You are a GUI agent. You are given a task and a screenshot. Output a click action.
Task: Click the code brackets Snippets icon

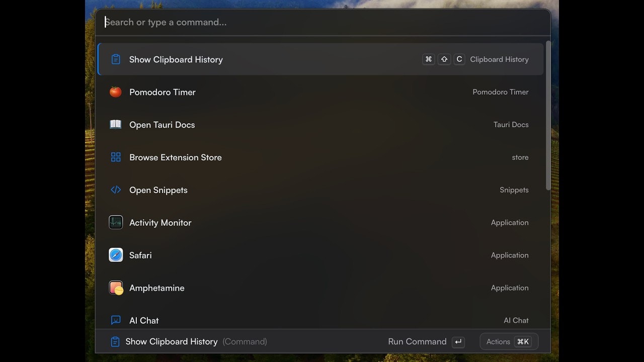(116, 190)
